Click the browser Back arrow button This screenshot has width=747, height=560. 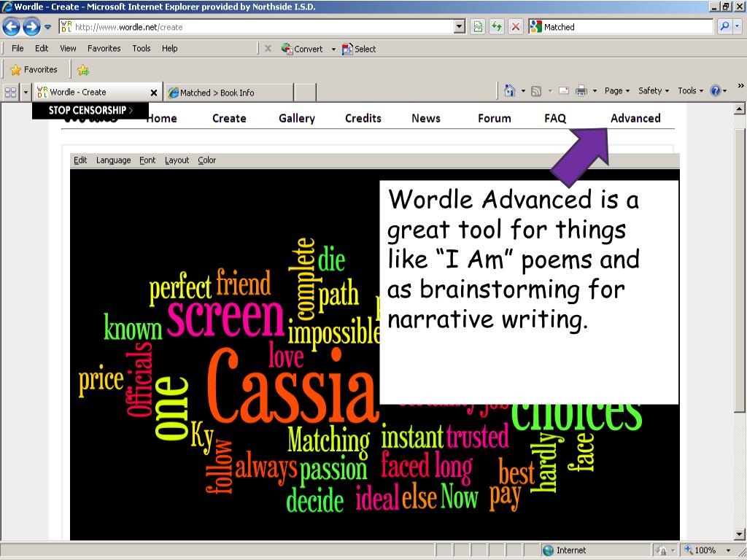pos(11,27)
